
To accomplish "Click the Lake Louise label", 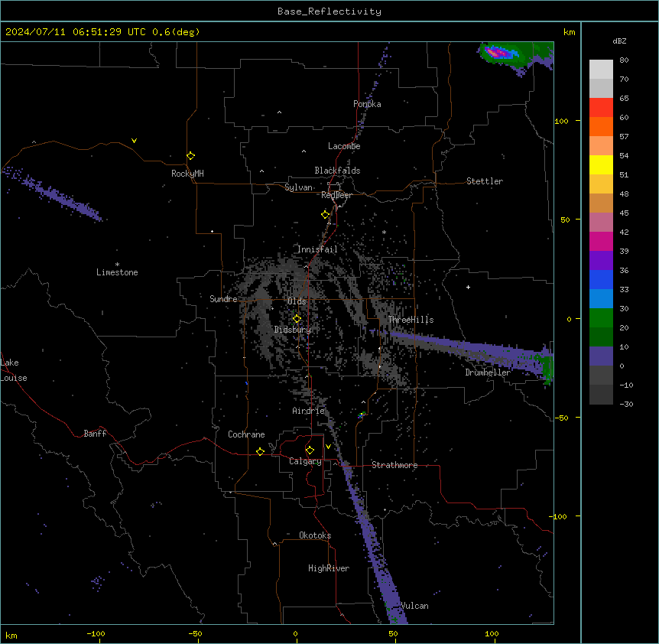I will coord(14,370).
